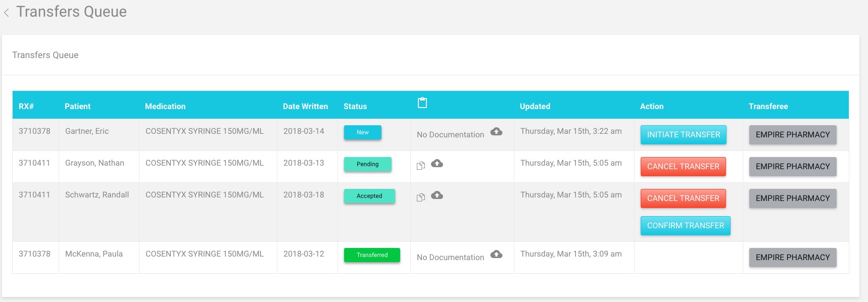Click RX number 3710378 in McKenna row
Image resolution: width=868 pixels, height=302 pixels.
(34, 254)
